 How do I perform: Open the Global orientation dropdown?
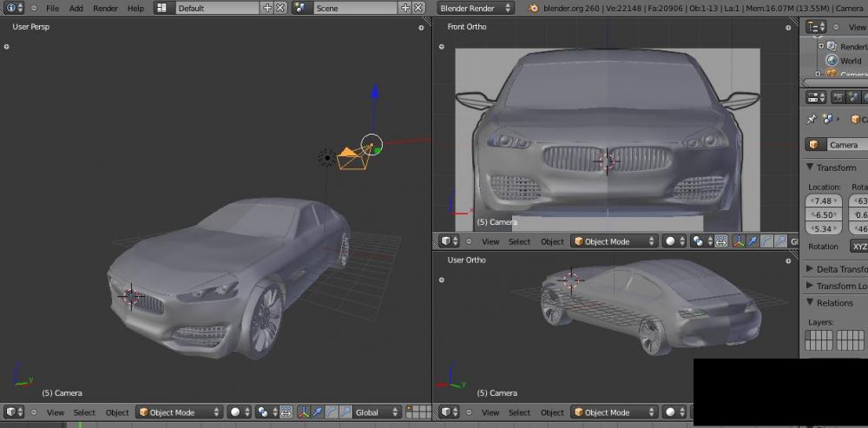pos(377,412)
